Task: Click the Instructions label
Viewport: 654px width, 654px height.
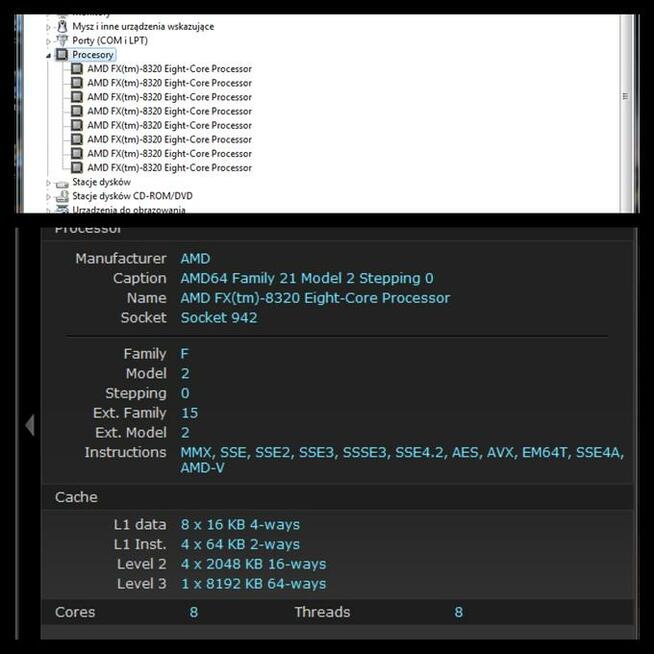Action: [125, 452]
